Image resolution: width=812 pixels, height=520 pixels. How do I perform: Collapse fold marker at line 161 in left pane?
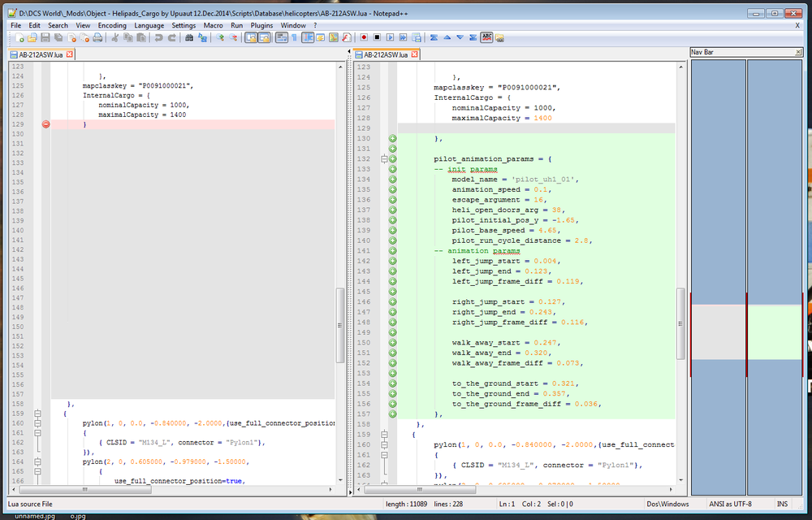(x=37, y=434)
